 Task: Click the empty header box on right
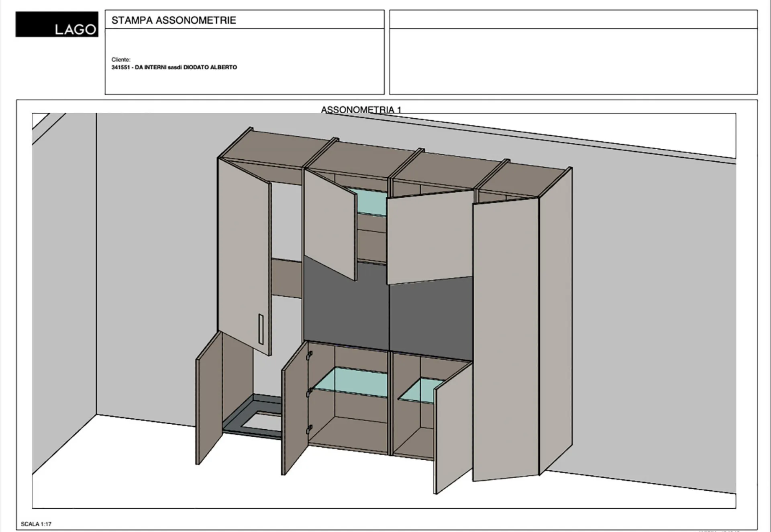pyautogui.click(x=573, y=61)
